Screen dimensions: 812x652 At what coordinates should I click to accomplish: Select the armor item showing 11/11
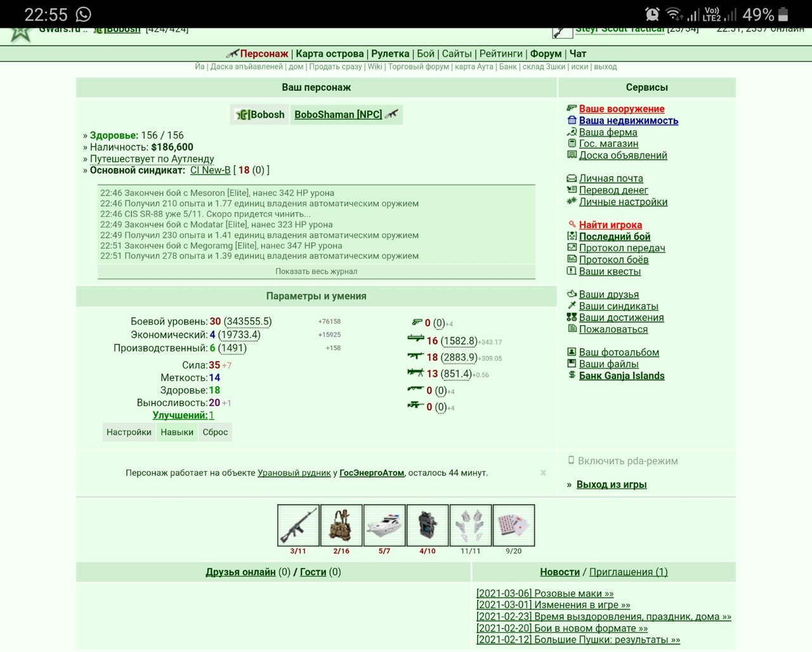coord(471,525)
